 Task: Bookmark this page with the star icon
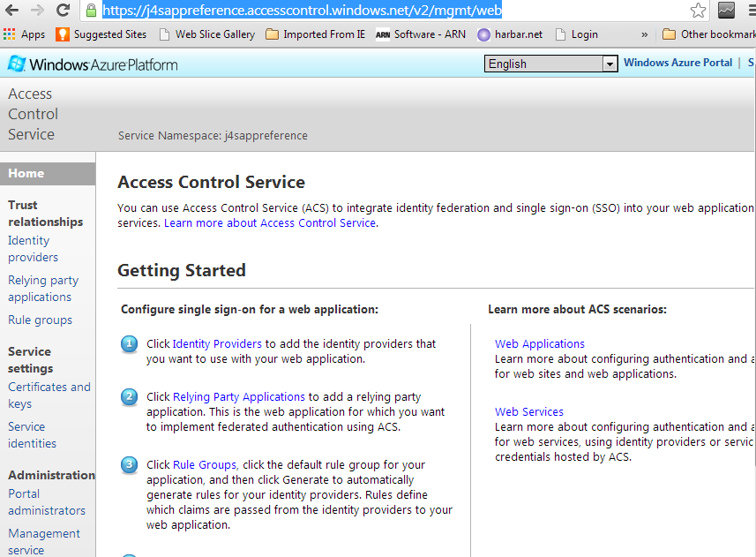698,10
